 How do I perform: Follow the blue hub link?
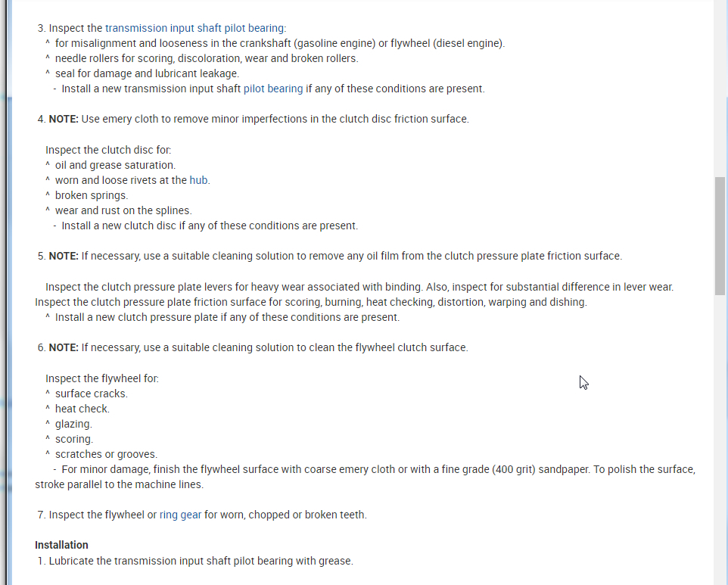(198, 180)
